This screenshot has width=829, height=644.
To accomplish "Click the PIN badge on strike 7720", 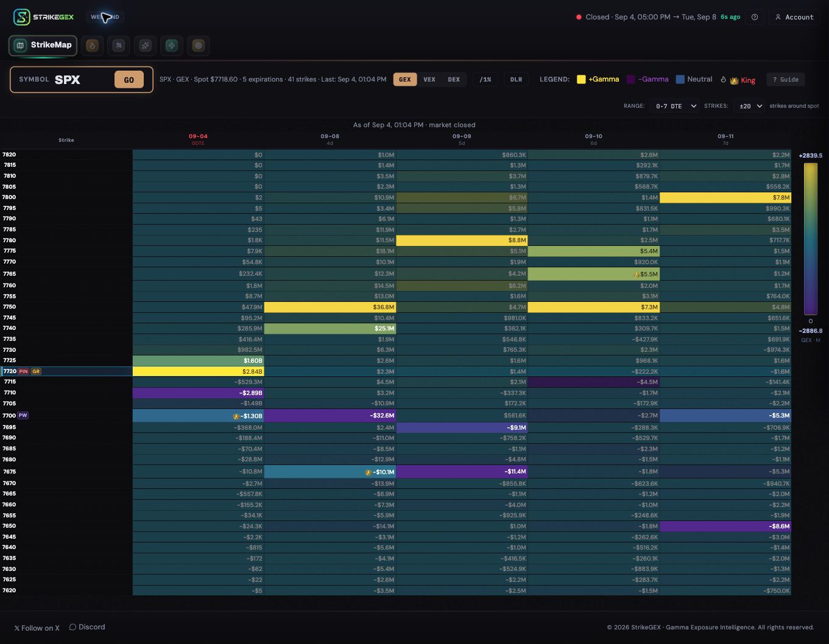I will pyautogui.click(x=23, y=371).
